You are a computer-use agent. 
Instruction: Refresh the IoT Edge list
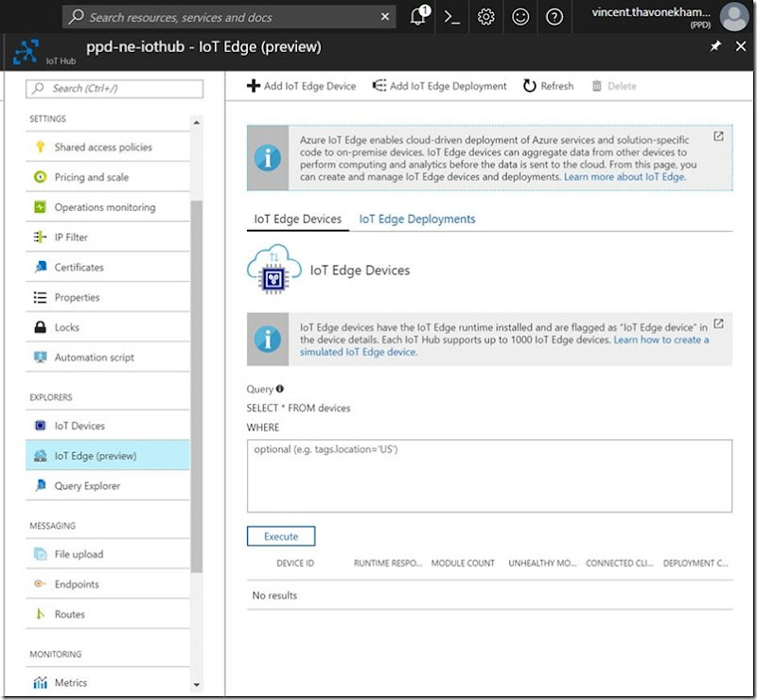coord(549,86)
